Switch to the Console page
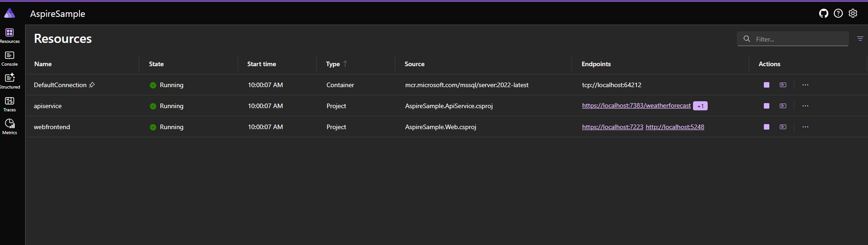 click(10, 59)
